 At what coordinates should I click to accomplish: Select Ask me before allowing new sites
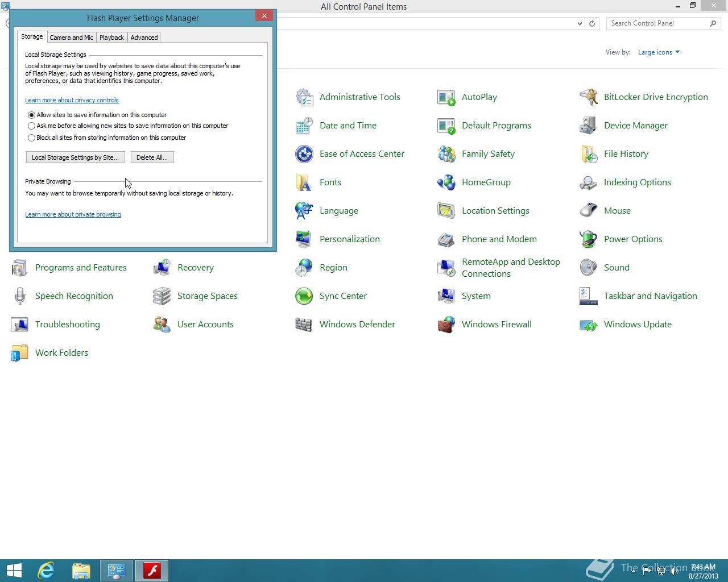point(32,126)
